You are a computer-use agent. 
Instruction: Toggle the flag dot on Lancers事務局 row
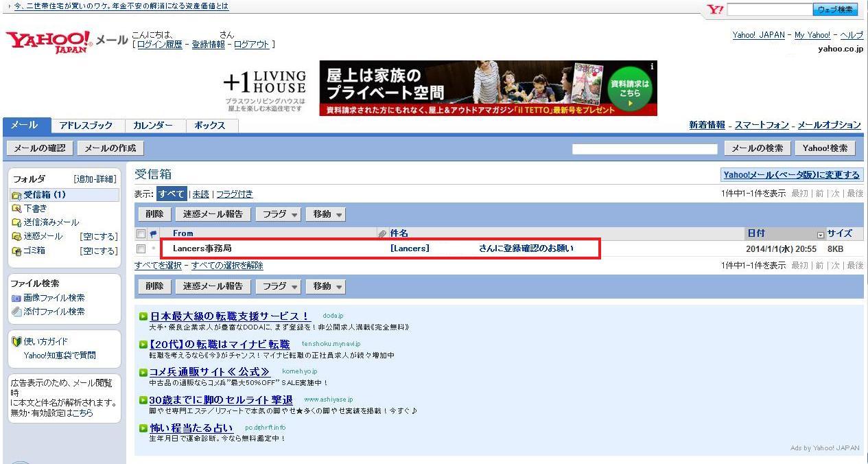click(x=154, y=248)
